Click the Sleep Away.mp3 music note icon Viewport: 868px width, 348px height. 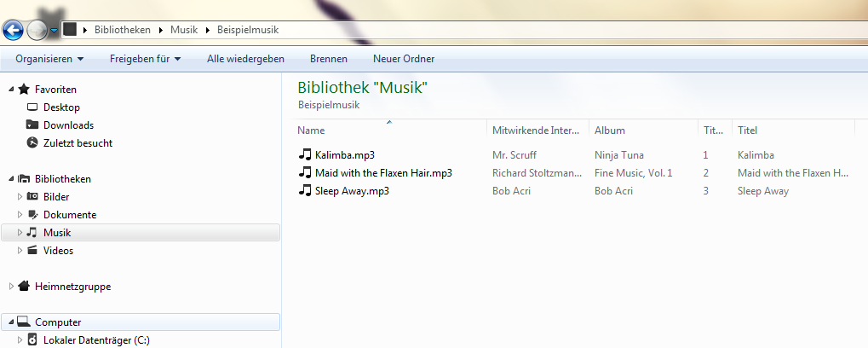tap(304, 190)
